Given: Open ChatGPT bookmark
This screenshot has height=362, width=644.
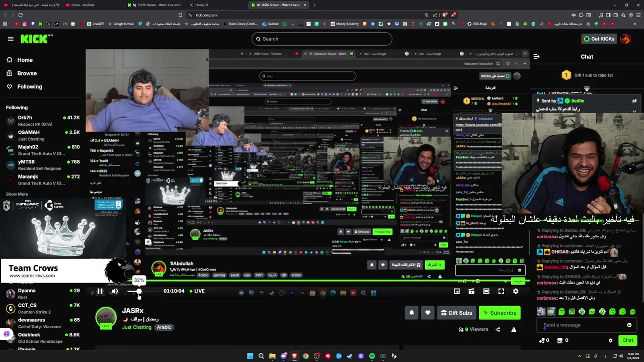Looking at the screenshot, I should 96,24.
